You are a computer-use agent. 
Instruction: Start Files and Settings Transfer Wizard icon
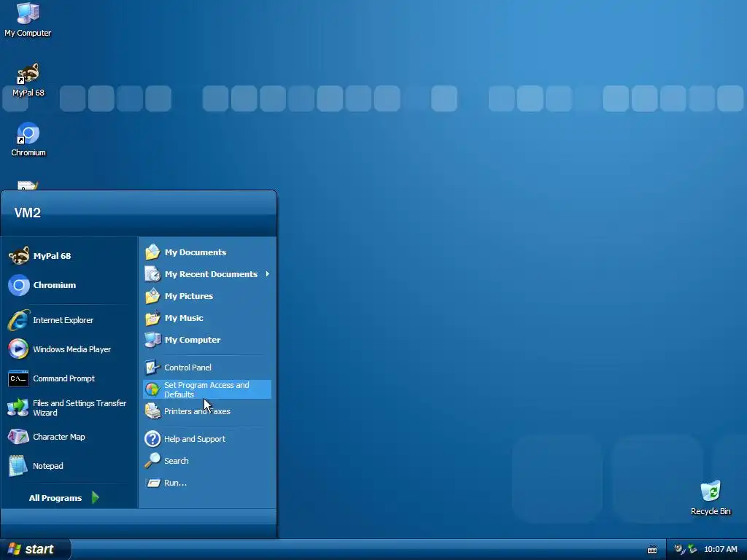pos(18,408)
